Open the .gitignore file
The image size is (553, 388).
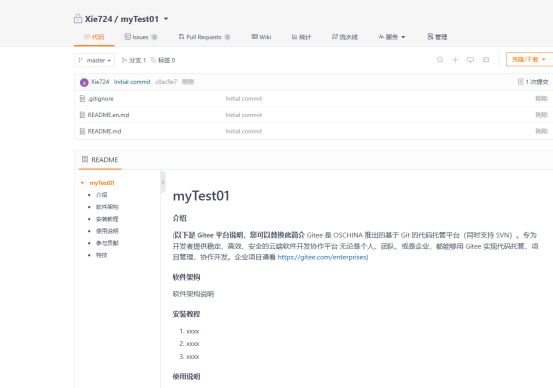pyautogui.click(x=101, y=99)
